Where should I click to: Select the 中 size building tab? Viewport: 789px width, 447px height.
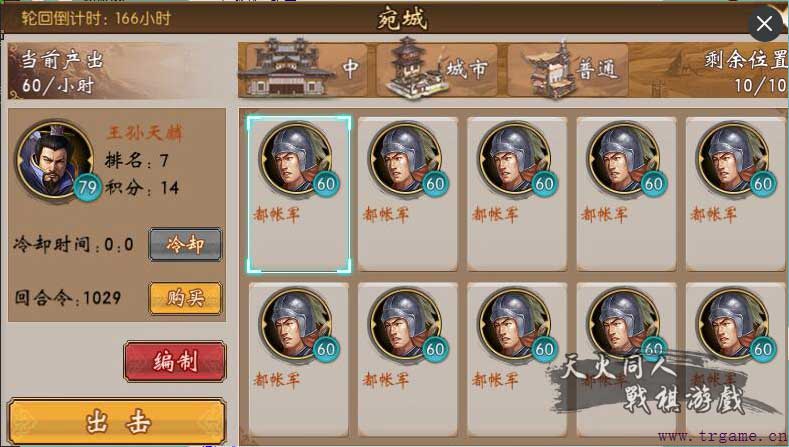coord(303,69)
